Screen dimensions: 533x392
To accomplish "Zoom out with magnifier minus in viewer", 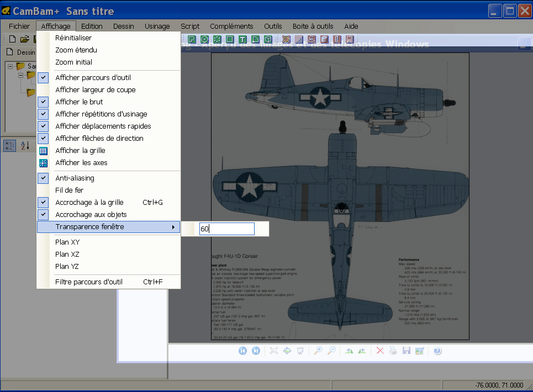I will point(331,351).
